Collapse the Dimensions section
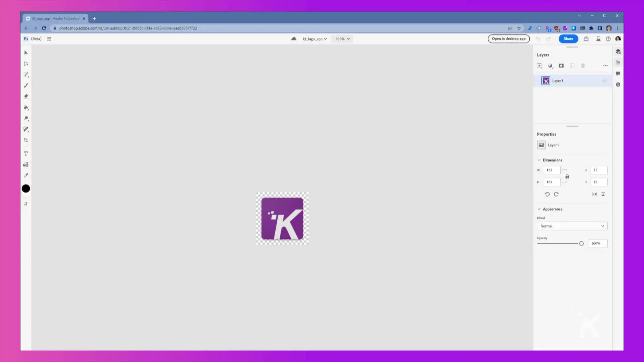This screenshot has height=362, width=644. (x=539, y=160)
